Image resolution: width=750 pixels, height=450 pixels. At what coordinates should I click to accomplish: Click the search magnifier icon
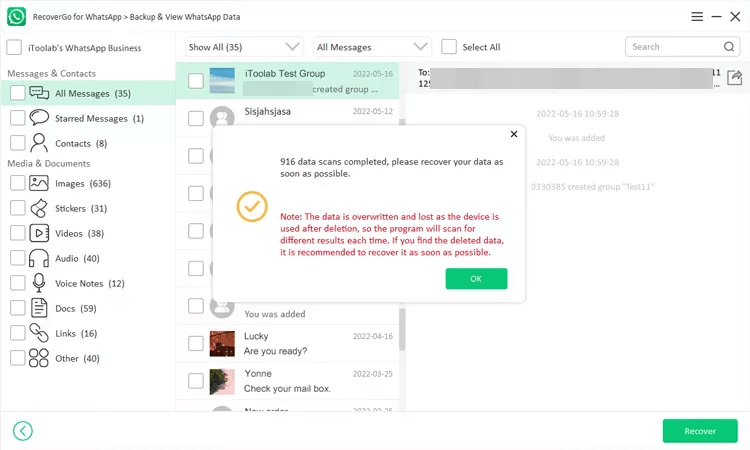[730, 47]
